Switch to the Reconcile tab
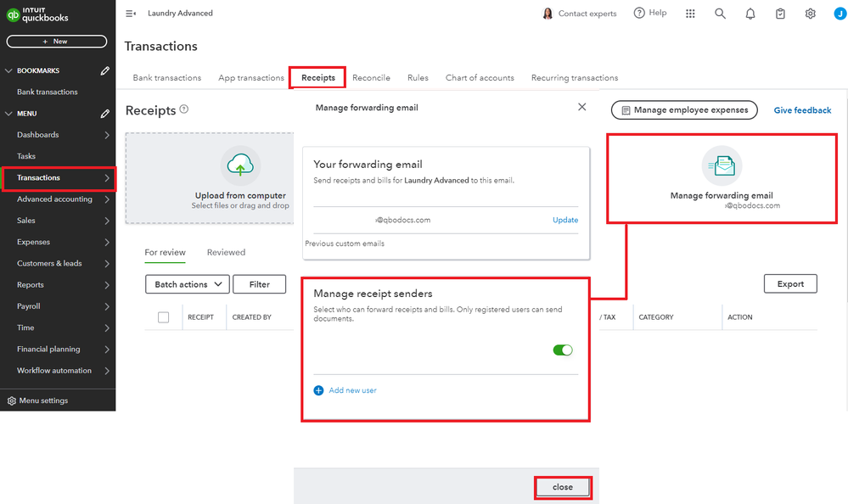The height and width of the screenshot is (504, 848). pos(371,78)
